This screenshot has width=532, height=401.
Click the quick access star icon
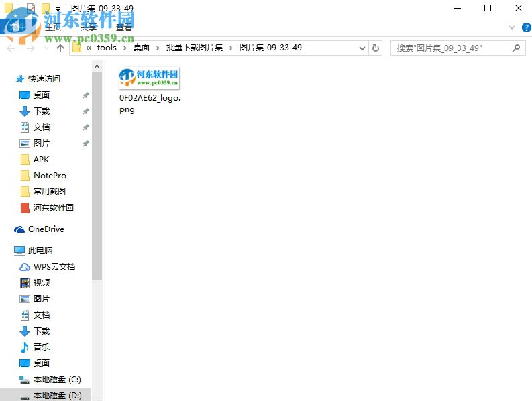[20, 79]
